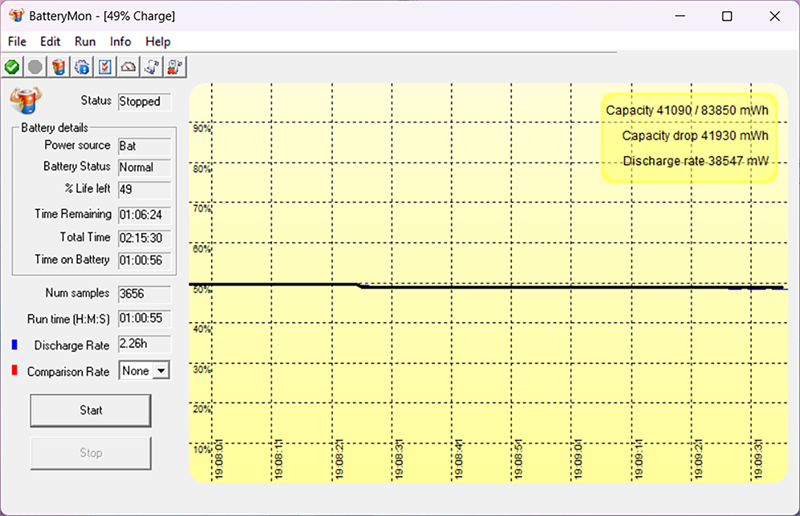Image resolution: width=800 pixels, height=516 pixels.
Task: Click the blue Discharge Rate color swatch
Action: click(14, 345)
